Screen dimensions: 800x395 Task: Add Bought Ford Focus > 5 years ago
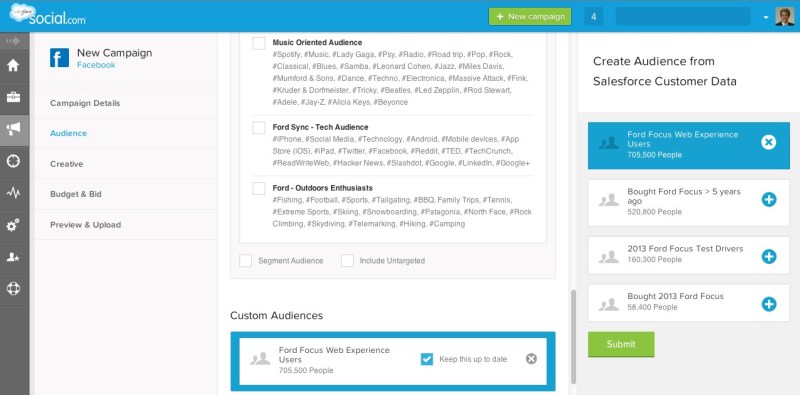point(769,200)
